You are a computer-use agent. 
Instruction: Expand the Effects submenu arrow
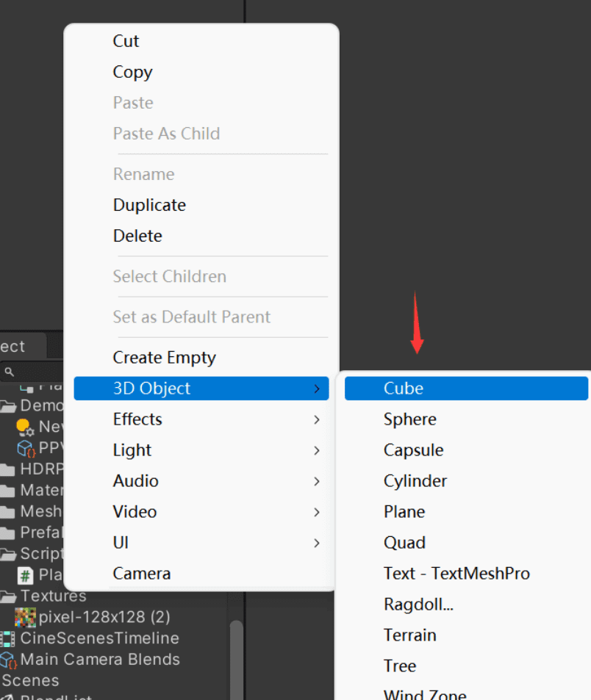point(317,419)
